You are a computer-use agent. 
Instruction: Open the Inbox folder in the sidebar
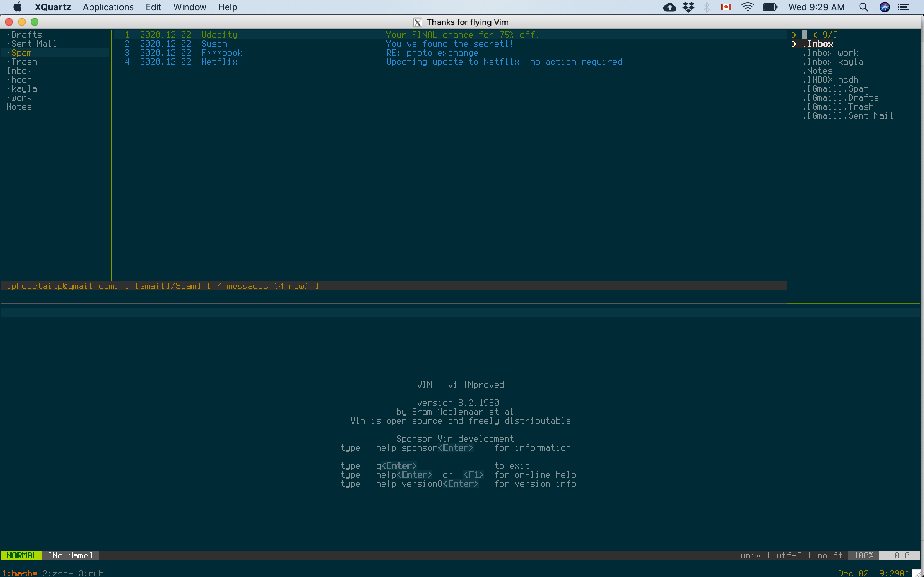tap(19, 71)
